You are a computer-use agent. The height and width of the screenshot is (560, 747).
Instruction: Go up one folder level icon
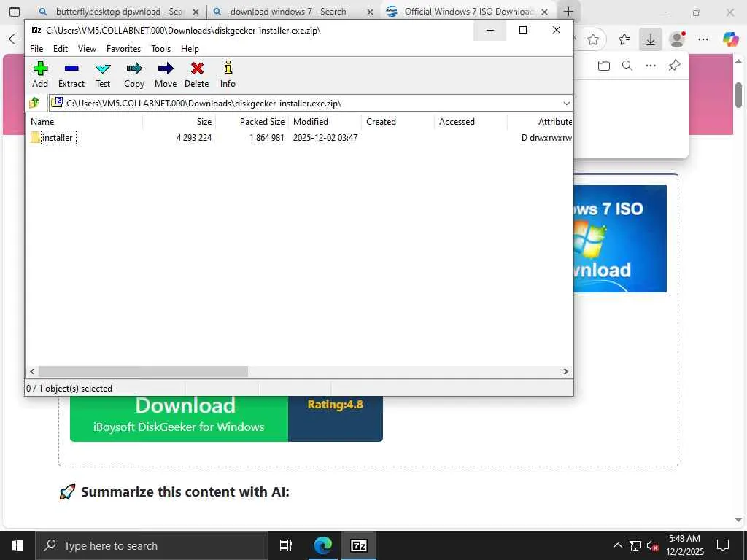(x=34, y=103)
